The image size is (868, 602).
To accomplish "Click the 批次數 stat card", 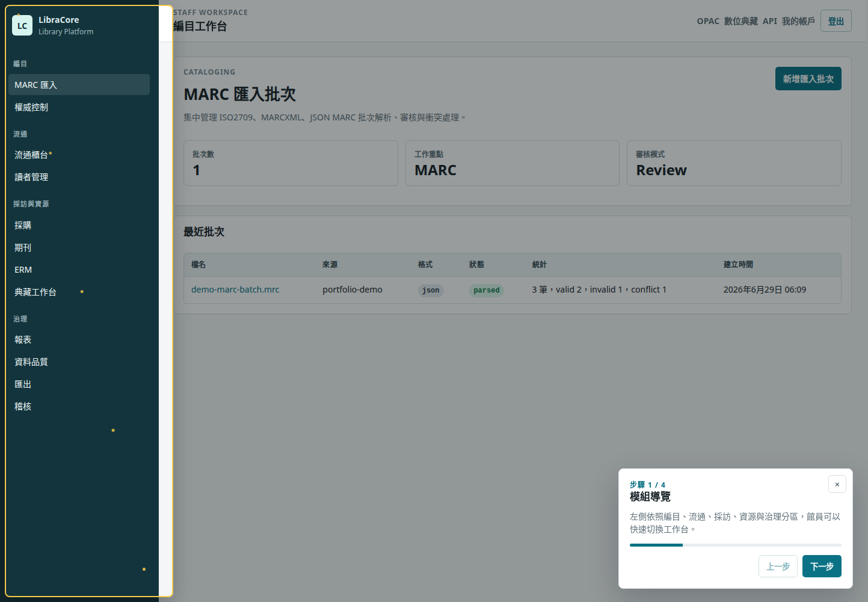I will 291,163.
